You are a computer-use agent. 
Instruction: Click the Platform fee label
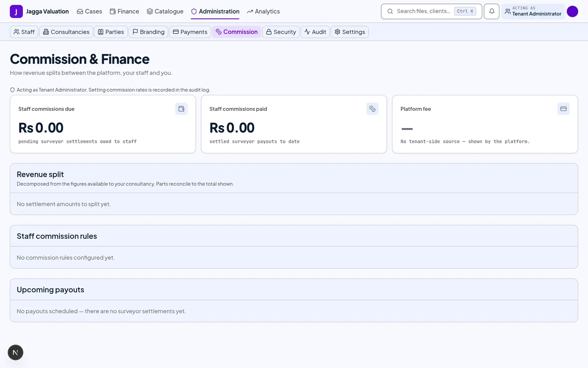[416, 109]
